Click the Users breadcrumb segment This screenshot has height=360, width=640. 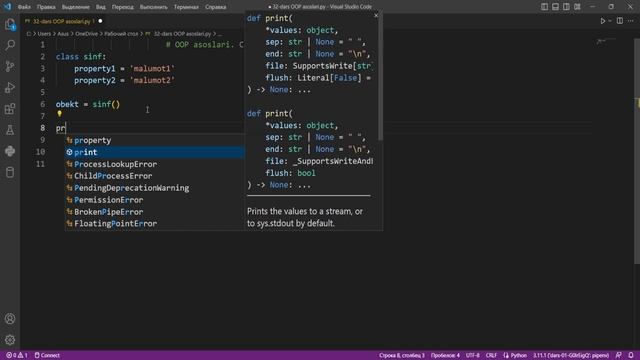[44, 34]
